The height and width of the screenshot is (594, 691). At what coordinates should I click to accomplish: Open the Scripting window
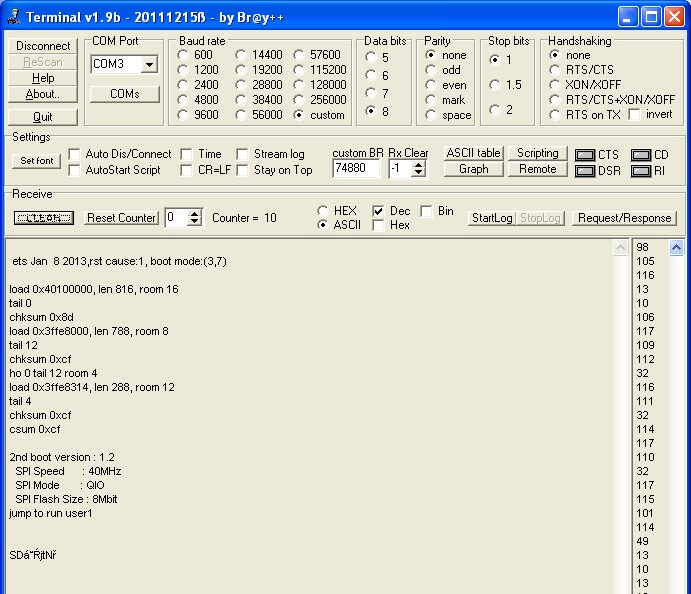click(538, 153)
